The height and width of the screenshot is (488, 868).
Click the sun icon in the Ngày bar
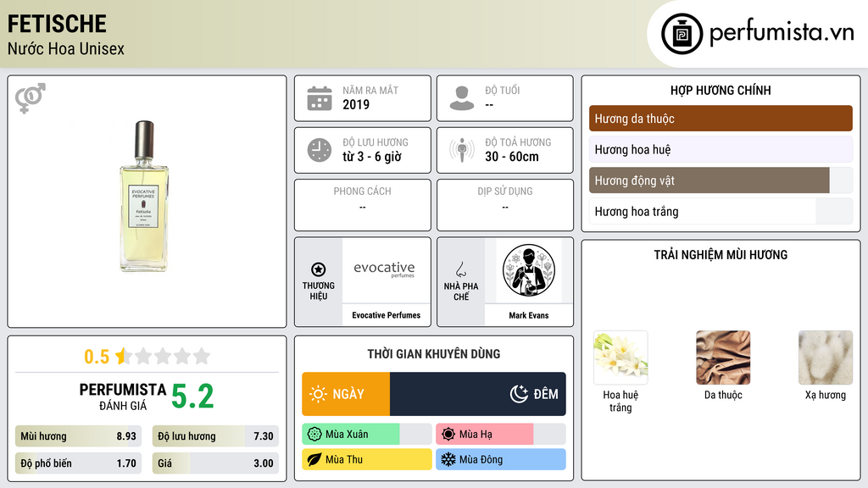(319, 394)
